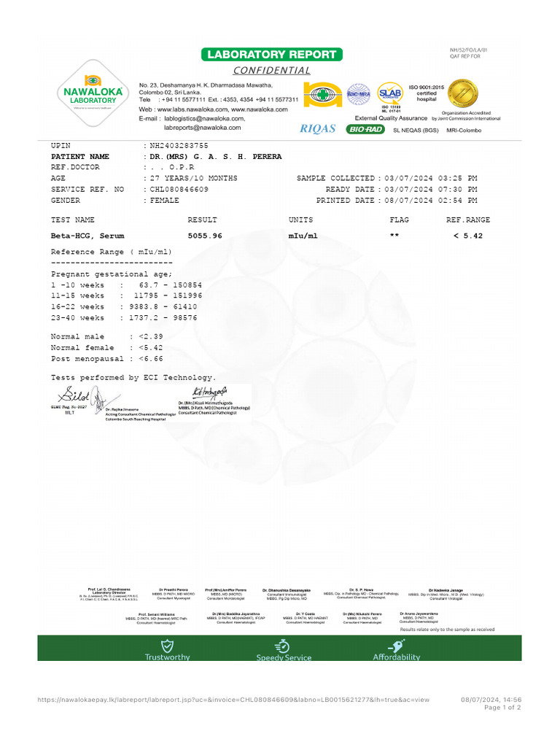The image size is (560, 747).
Task: Click the UPIN value NH2403283755
Action: (179, 146)
